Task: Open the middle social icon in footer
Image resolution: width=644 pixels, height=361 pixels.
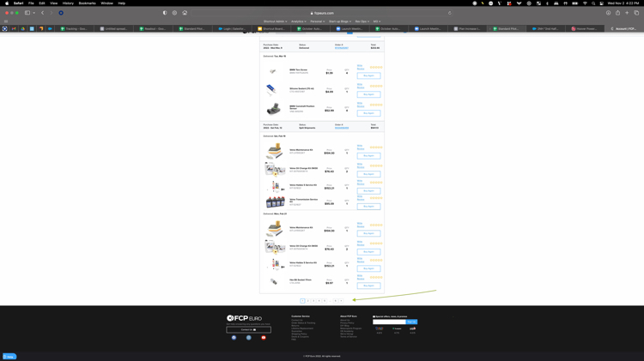Action: pos(248,338)
